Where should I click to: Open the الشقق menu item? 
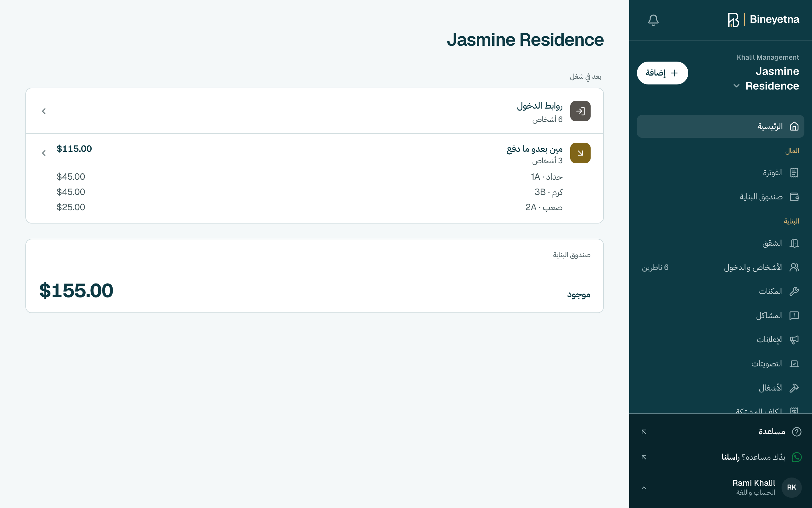point(720,243)
